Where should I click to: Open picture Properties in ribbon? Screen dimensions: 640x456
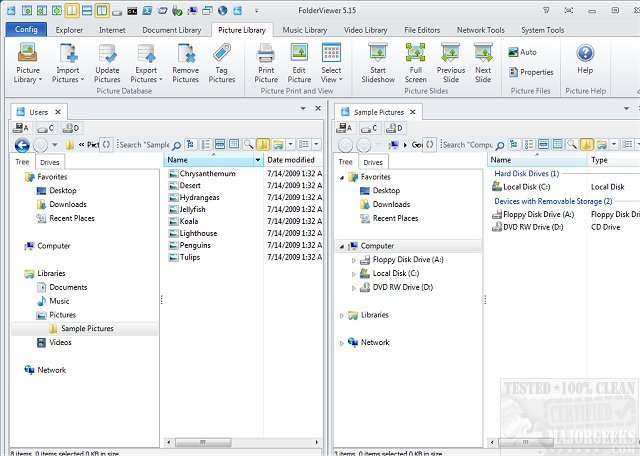point(531,72)
